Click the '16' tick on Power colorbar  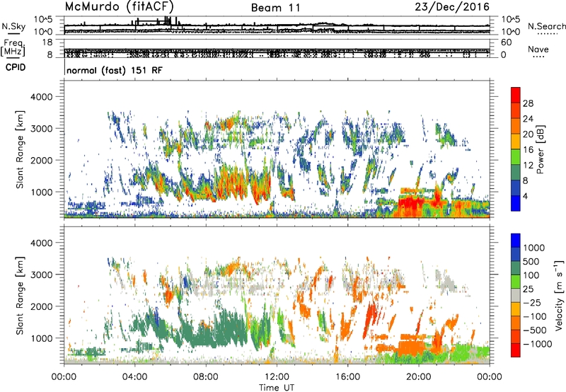[528, 149]
